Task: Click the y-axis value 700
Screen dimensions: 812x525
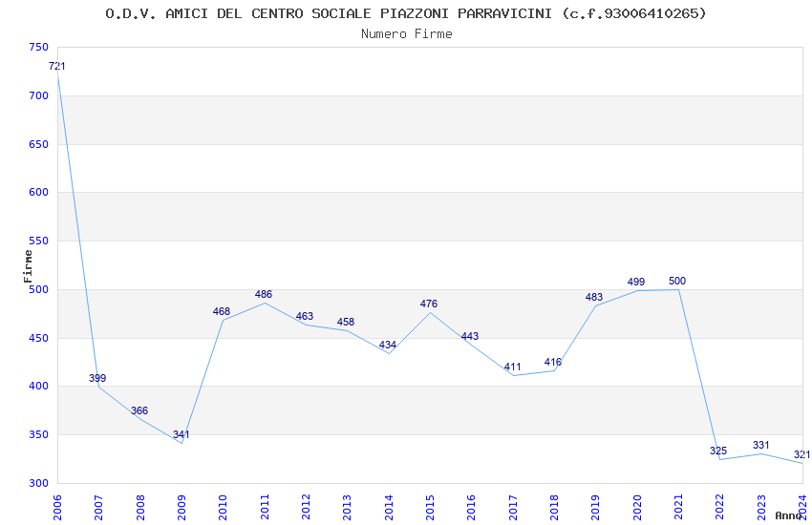Action: 39,95
